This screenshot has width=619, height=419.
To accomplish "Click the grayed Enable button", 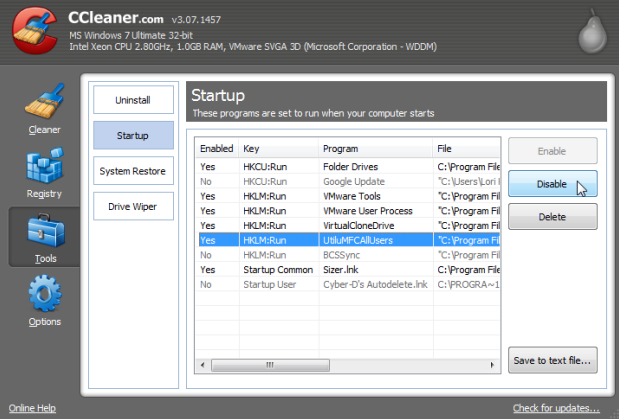I will tap(553, 151).
